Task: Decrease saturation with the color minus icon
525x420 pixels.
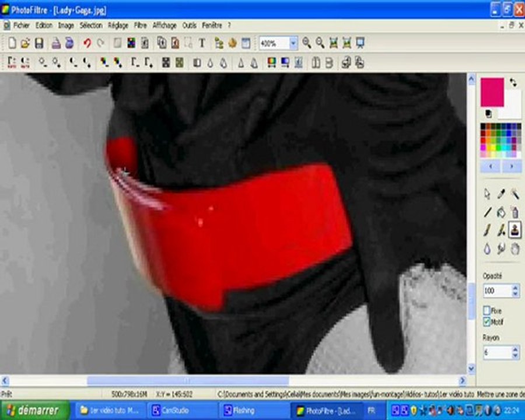Action: [104, 62]
